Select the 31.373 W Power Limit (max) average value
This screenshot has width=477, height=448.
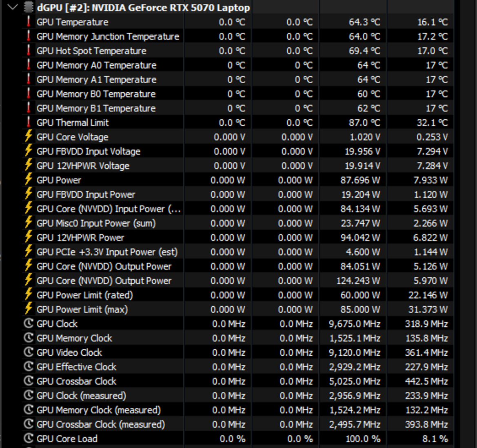428,310
